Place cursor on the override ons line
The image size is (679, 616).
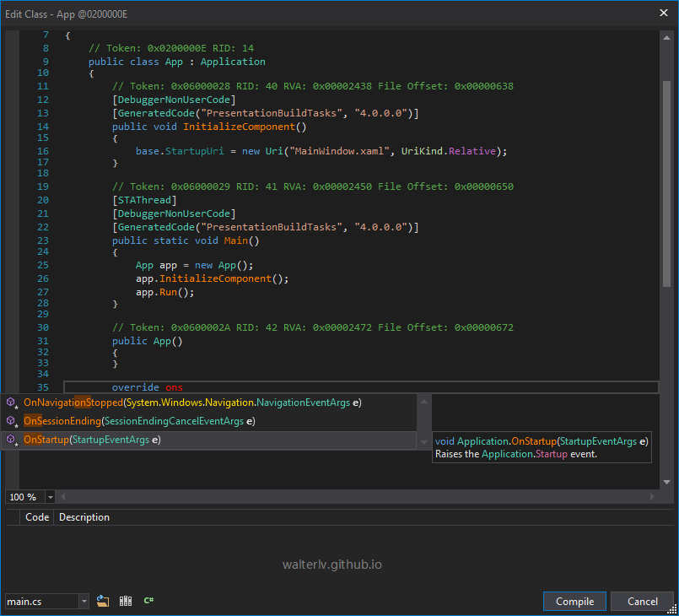coord(253,387)
